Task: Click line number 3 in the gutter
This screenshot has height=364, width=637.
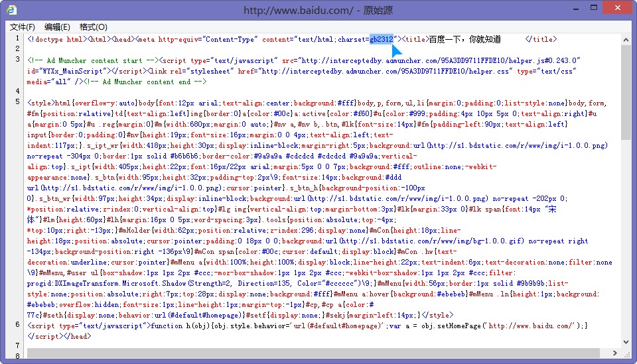Action: (17, 59)
